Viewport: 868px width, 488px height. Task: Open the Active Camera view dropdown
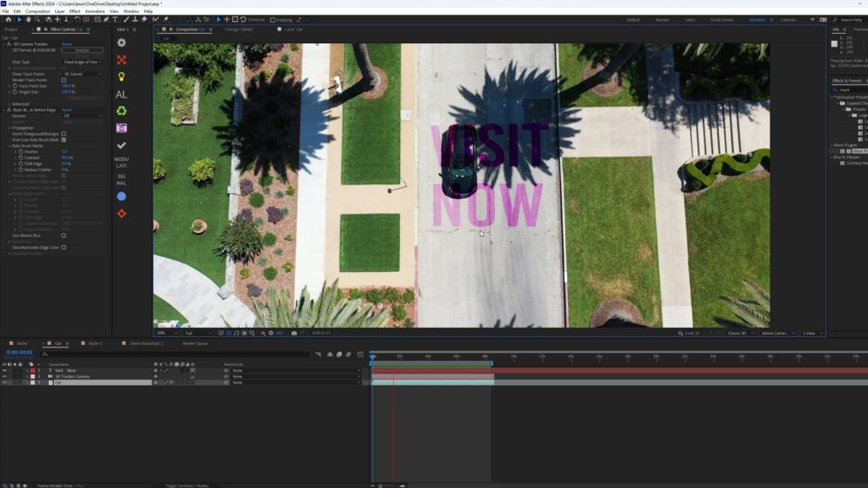pyautogui.click(x=778, y=333)
